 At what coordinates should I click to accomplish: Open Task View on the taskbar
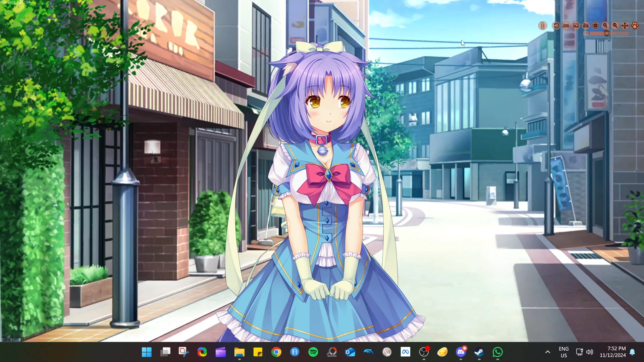(165, 352)
